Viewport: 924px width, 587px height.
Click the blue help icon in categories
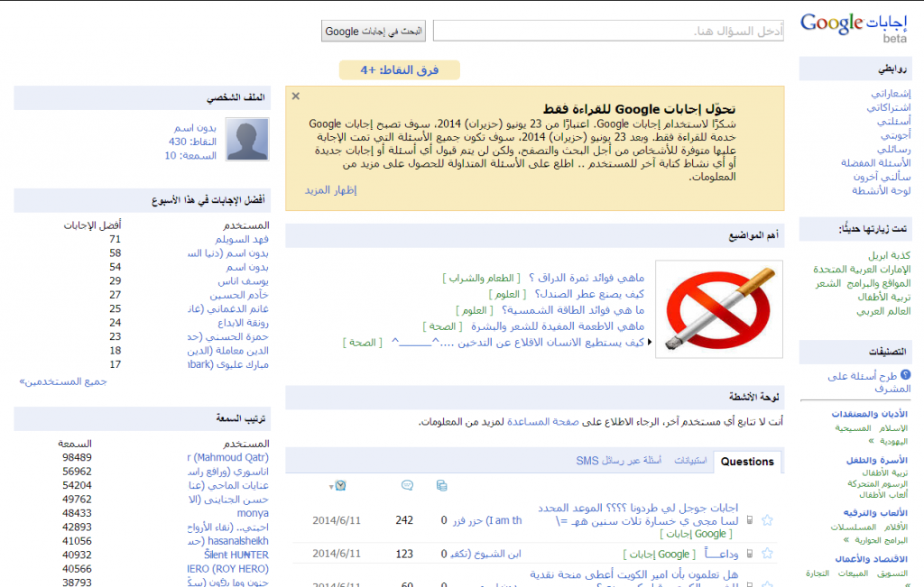(x=905, y=374)
